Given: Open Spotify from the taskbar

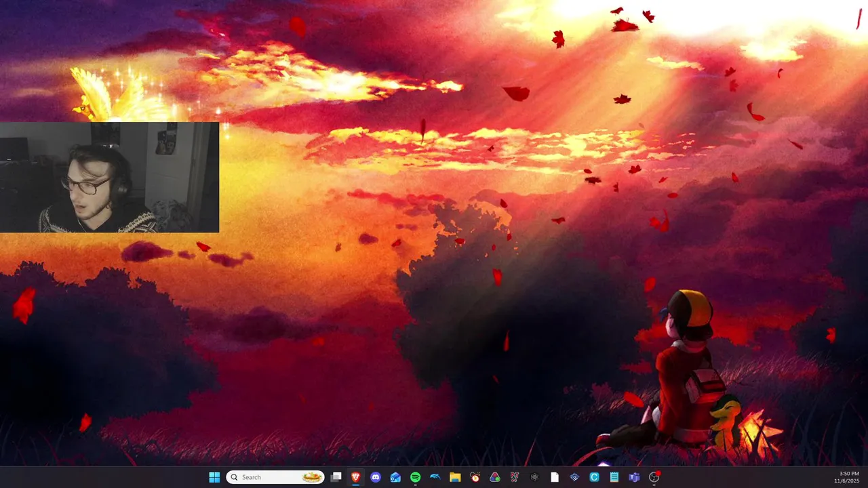Looking at the screenshot, I should 415,477.
